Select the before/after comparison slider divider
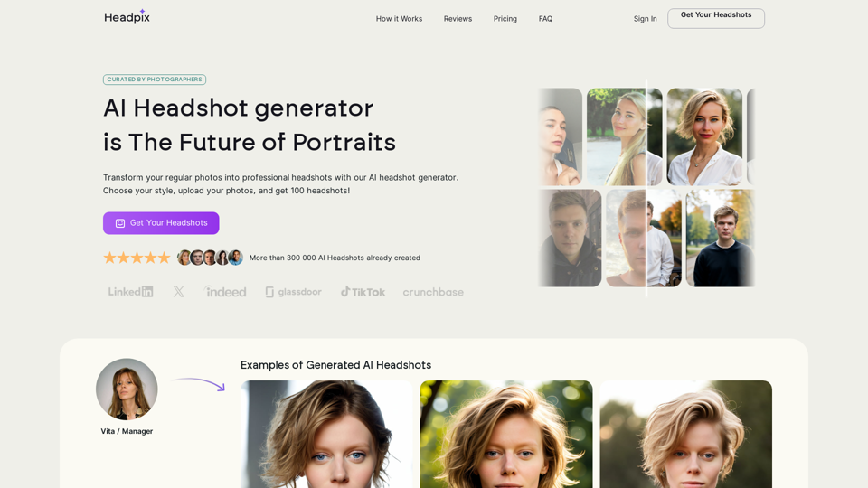This screenshot has height=488, width=868. (646, 188)
